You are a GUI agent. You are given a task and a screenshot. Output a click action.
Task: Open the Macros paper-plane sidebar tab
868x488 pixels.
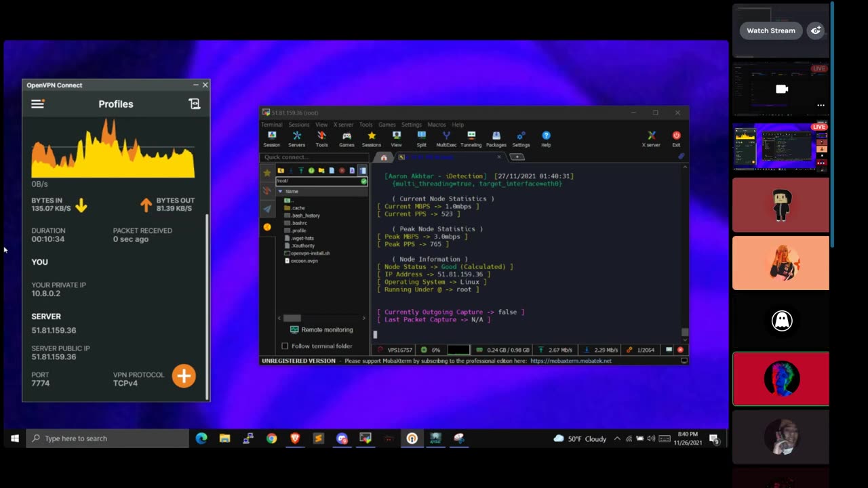pyautogui.click(x=267, y=209)
